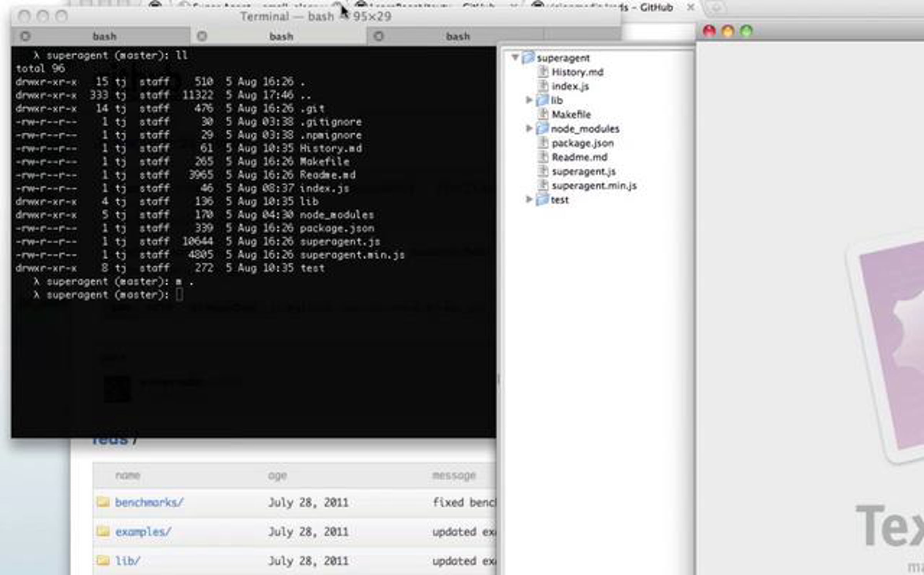This screenshot has height=575, width=924.
Task: Switch to the second bash tab
Action: (x=281, y=37)
